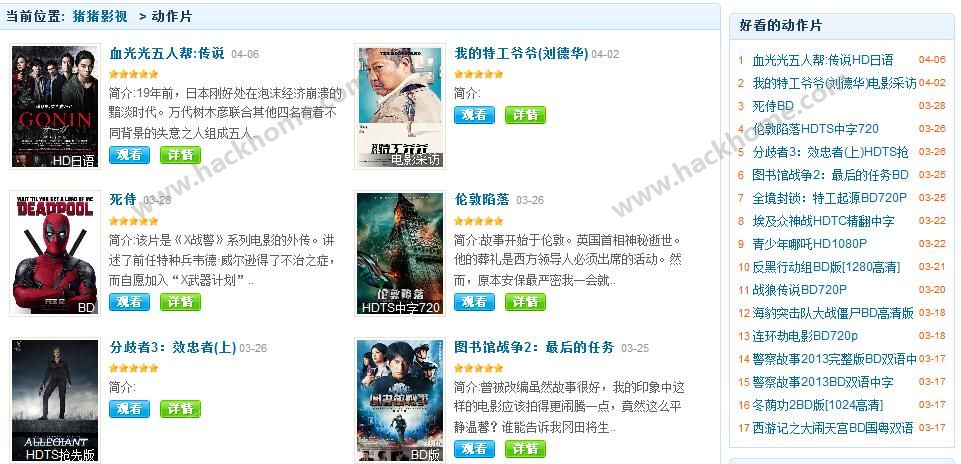
Task: Select 死侍BD in the sidebar ranking
Action: (772, 106)
